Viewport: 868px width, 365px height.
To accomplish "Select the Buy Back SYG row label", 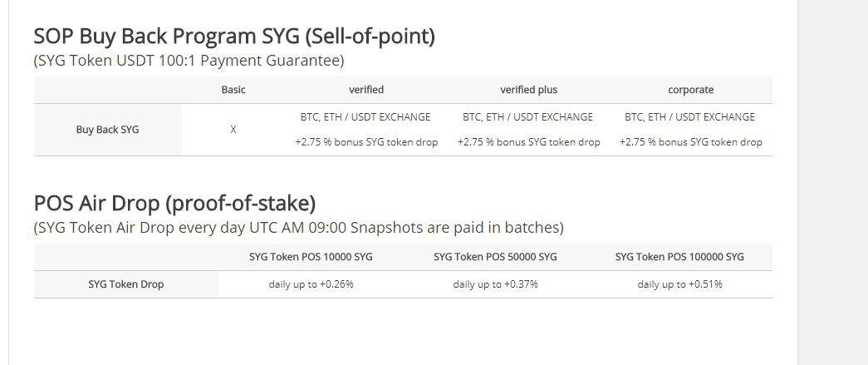I will [x=107, y=130].
